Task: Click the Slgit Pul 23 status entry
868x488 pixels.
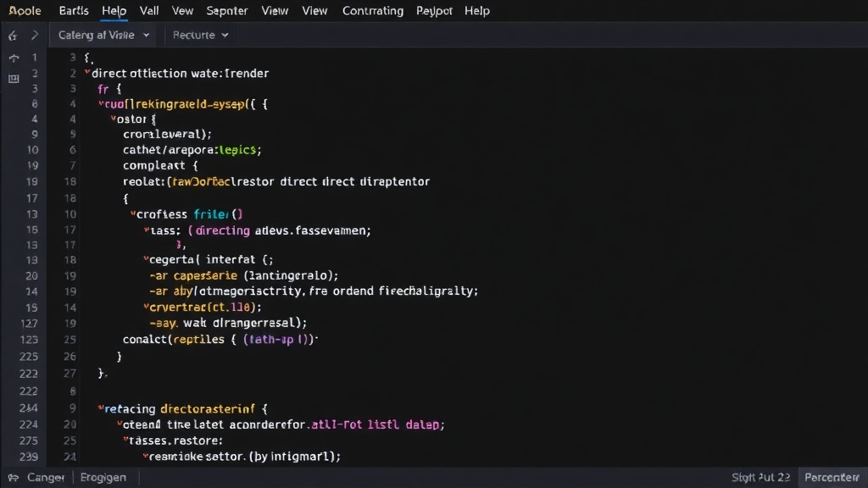Action: click(760, 478)
